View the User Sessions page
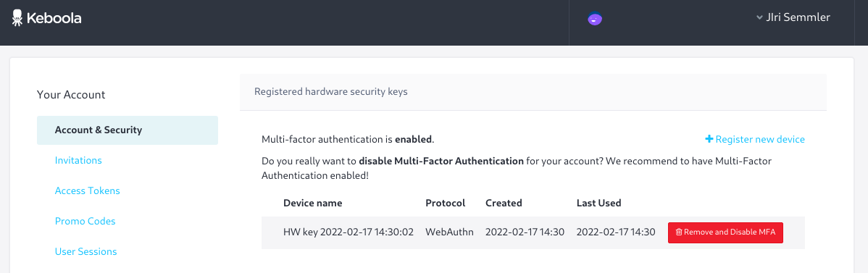868x273 pixels. tap(85, 251)
